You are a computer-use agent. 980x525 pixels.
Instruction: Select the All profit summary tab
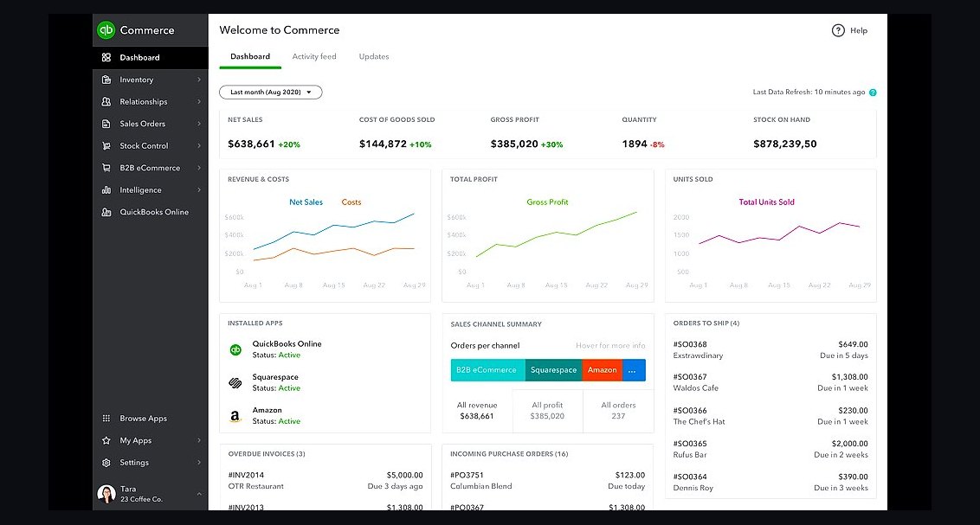click(547, 411)
